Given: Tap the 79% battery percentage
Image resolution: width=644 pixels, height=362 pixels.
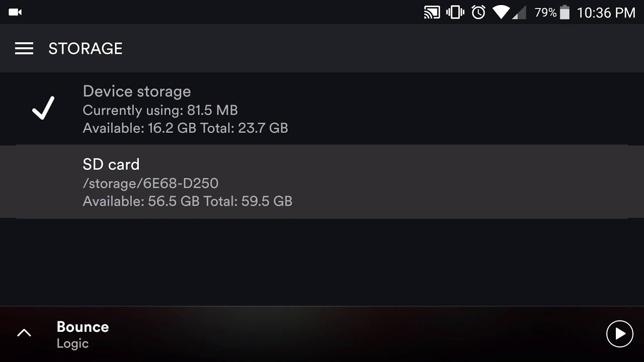Looking at the screenshot, I should (x=545, y=13).
